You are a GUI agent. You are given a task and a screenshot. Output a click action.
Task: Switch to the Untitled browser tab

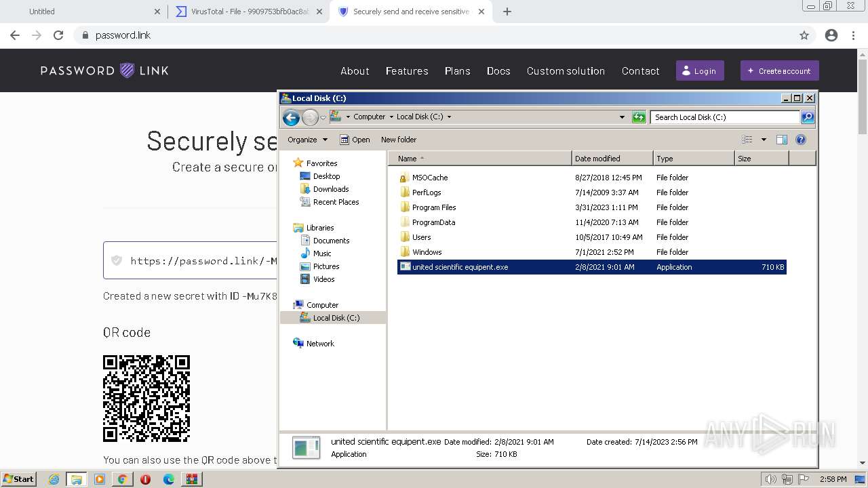(x=85, y=12)
